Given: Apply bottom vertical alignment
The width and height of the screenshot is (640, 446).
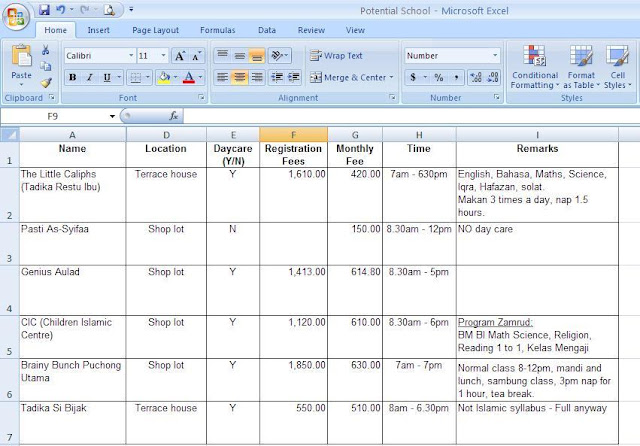Looking at the screenshot, I should coord(257,55).
